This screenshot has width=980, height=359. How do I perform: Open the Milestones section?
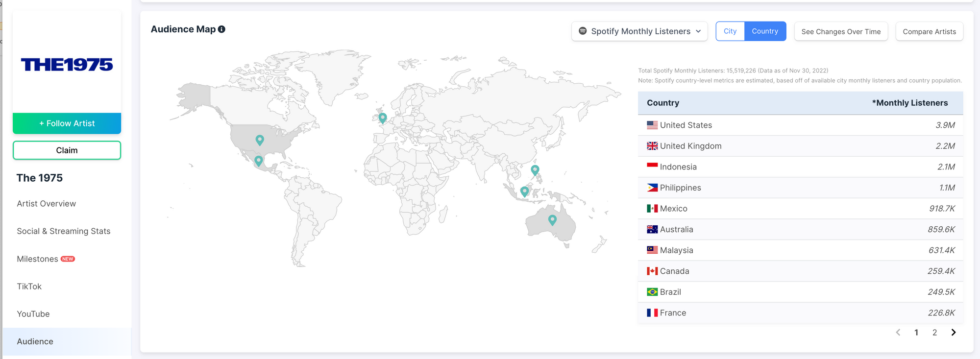[x=38, y=259]
